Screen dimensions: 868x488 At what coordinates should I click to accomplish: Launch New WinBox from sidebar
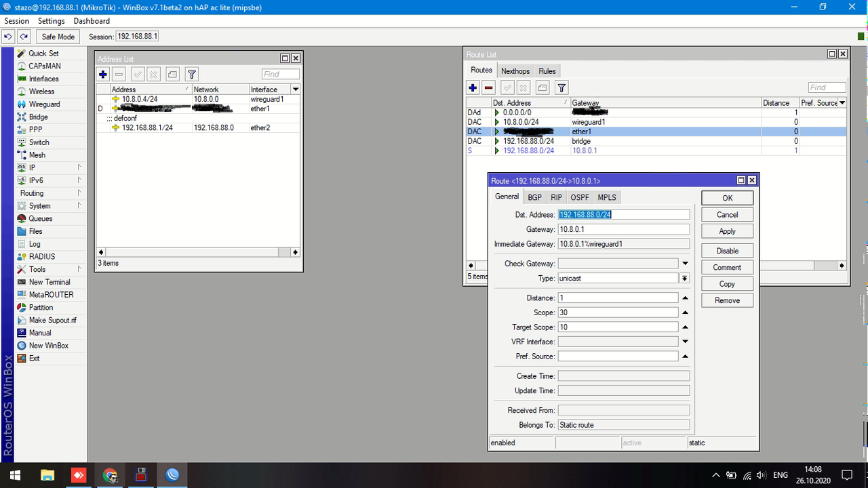48,346
